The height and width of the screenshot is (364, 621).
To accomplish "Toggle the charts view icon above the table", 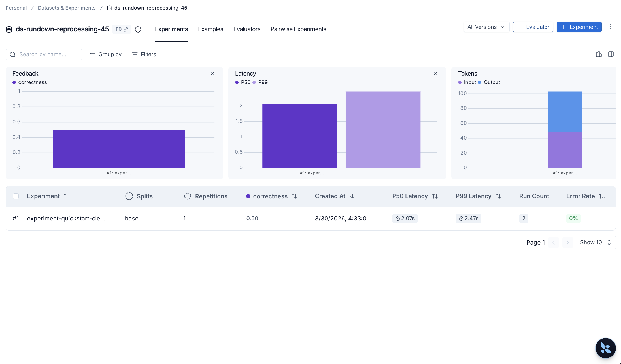I will tap(599, 54).
